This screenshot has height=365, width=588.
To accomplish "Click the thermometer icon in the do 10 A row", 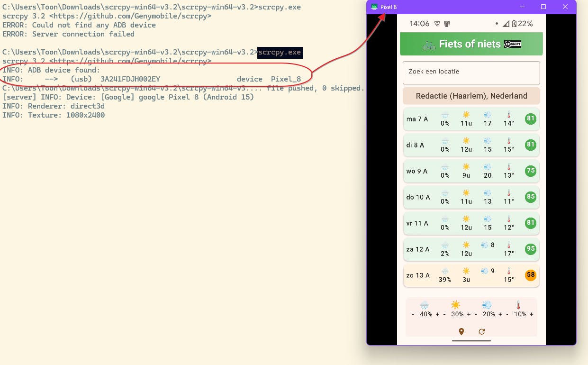I will coord(509,193).
